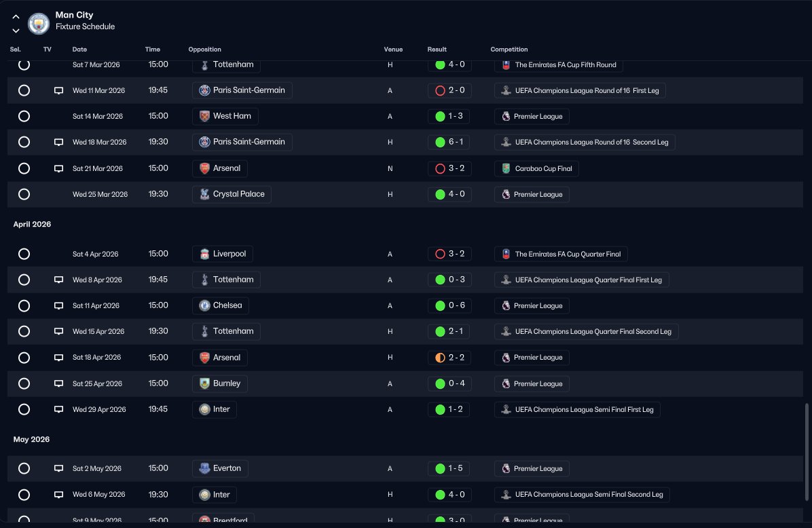Screen dimensions: 812x528
Task: Click the down chevron beside Man City
Action: click(16, 31)
